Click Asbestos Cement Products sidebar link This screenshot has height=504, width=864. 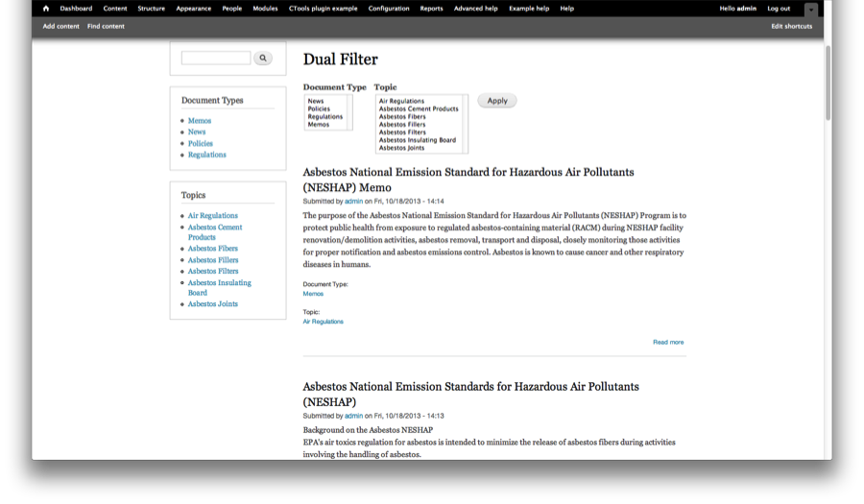(x=215, y=232)
